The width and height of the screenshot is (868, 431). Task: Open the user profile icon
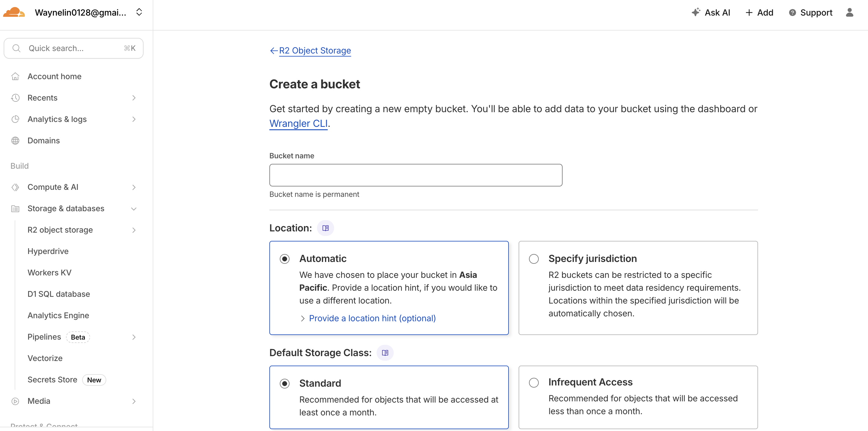849,13
